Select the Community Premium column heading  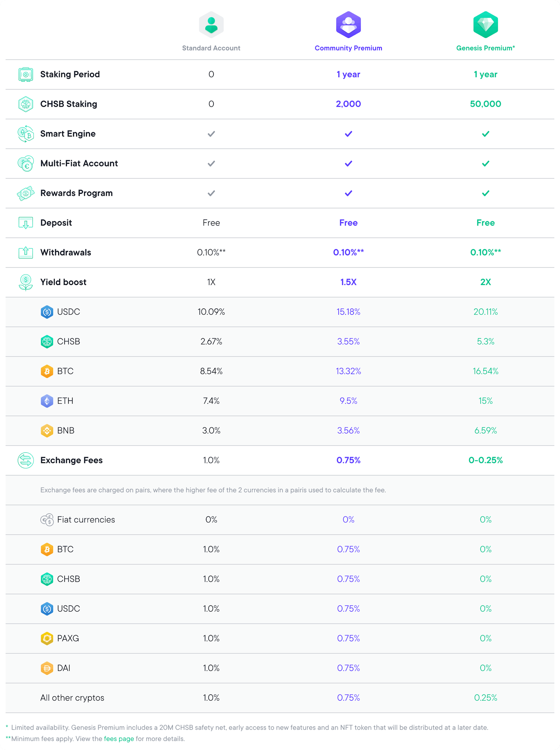click(348, 48)
